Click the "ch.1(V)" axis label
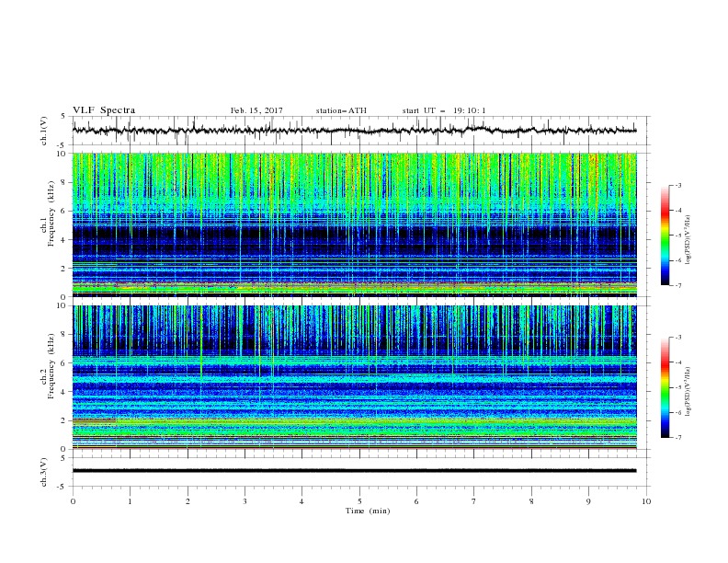The width and height of the screenshot is (728, 563). tap(44, 131)
